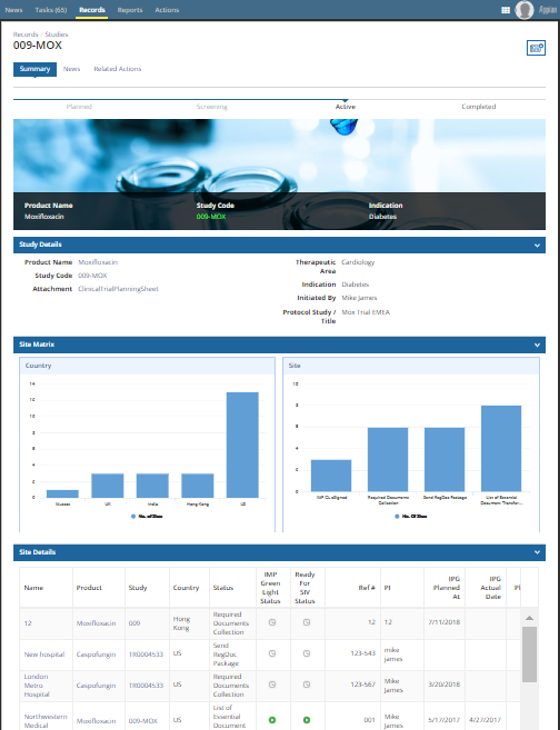Screen dimensions: 560x730
Task: Click green Ready For SIV icon for Northwestern Medical
Action: coord(307,720)
